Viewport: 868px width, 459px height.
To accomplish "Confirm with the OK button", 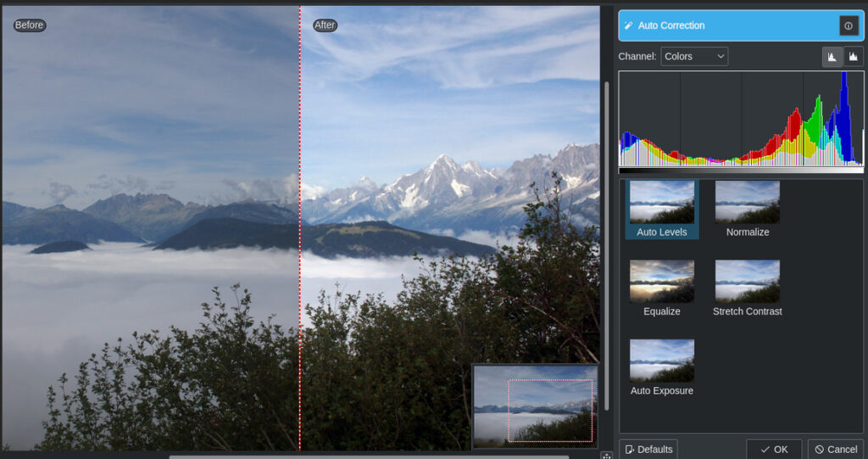I will 774,449.
